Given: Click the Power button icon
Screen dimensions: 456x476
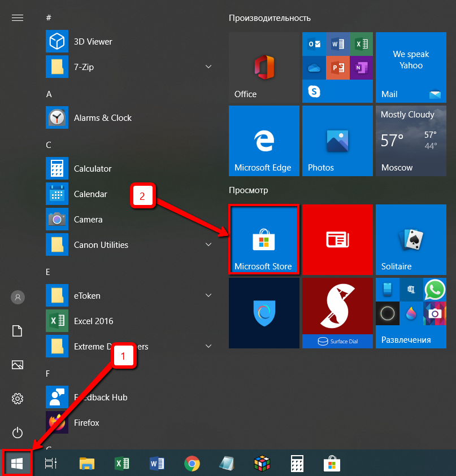Looking at the screenshot, I should point(18,433).
